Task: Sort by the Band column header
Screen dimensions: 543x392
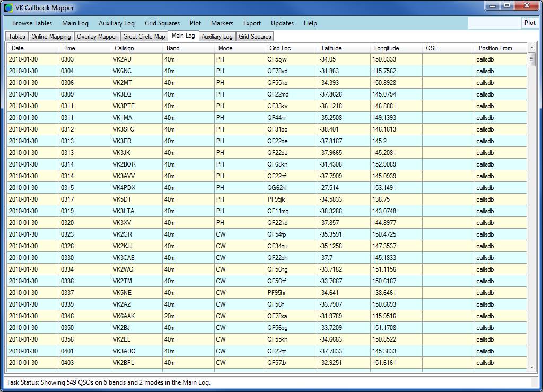Action: pyautogui.click(x=189, y=48)
